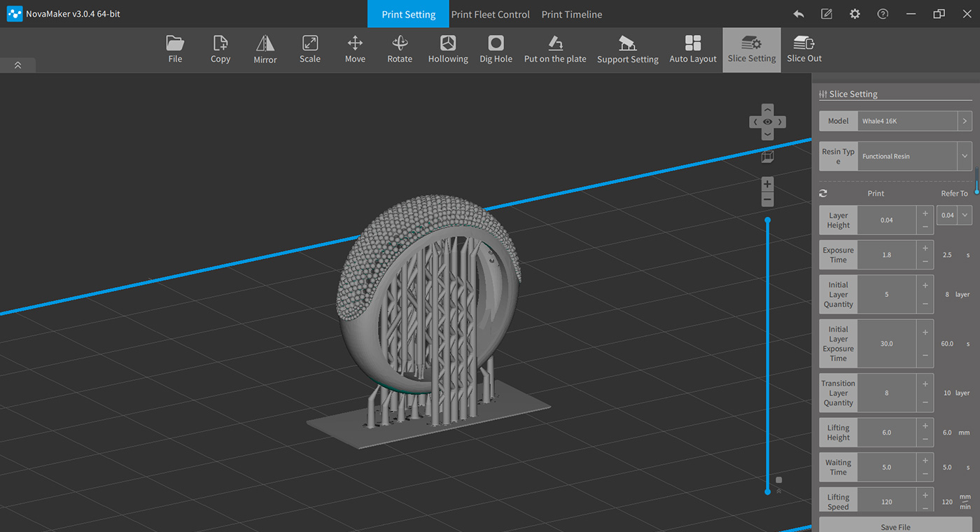980x532 pixels.
Task: Increase Transition Layer Quantity with plus
Action: click(925, 384)
